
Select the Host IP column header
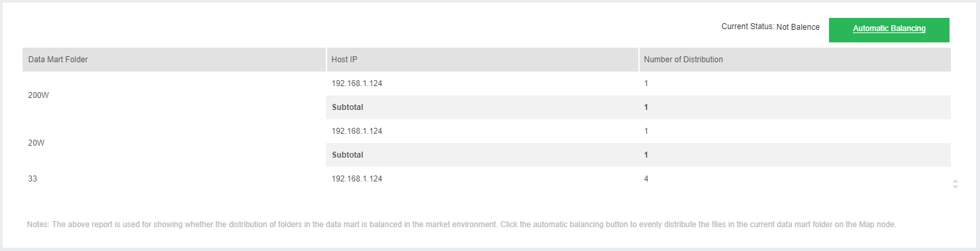pyautogui.click(x=483, y=60)
